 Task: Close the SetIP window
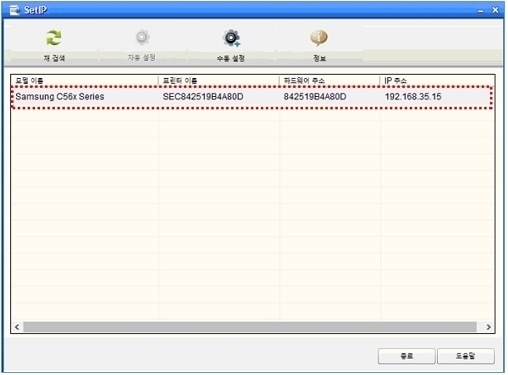click(x=495, y=10)
